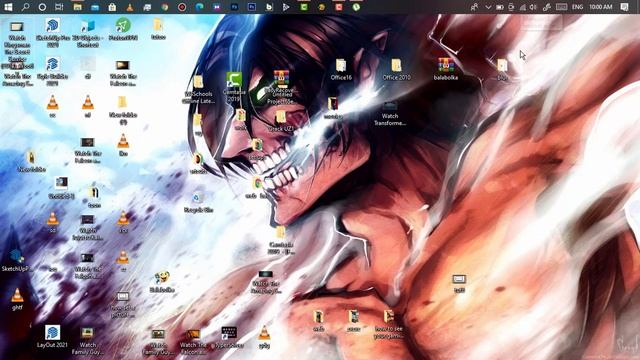Select the Office 2010 folder
The height and width of the screenshot is (360, 640).
click(396, 69)
